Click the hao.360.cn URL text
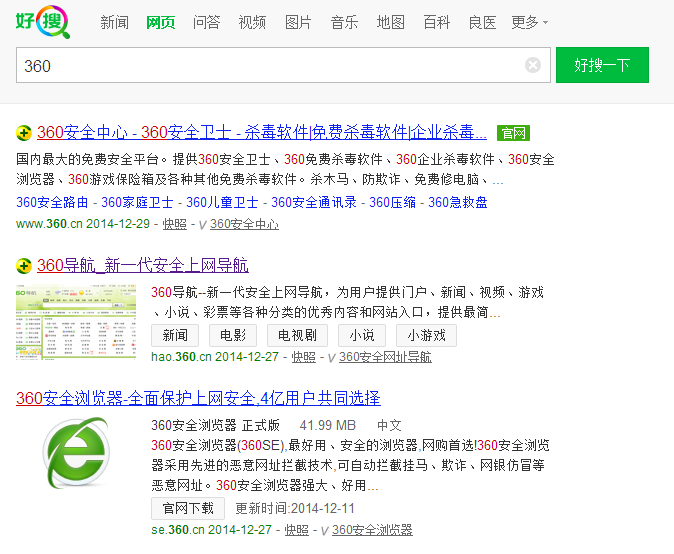 coord(181,357)
